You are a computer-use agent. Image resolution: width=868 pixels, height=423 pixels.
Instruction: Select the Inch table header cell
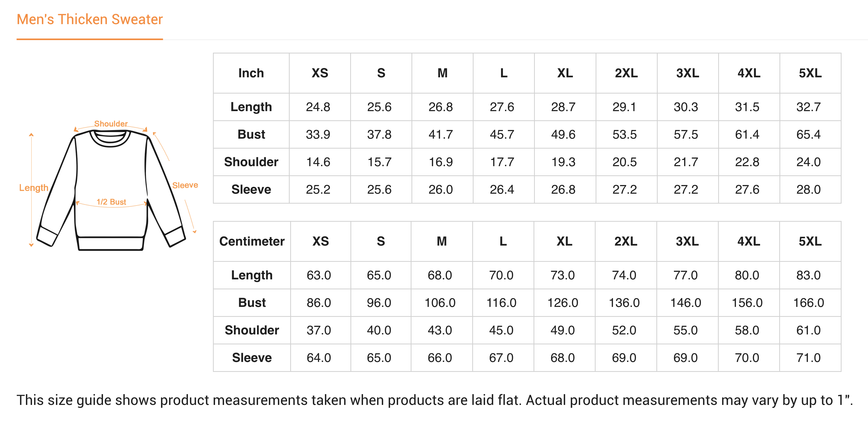(251, 73)
